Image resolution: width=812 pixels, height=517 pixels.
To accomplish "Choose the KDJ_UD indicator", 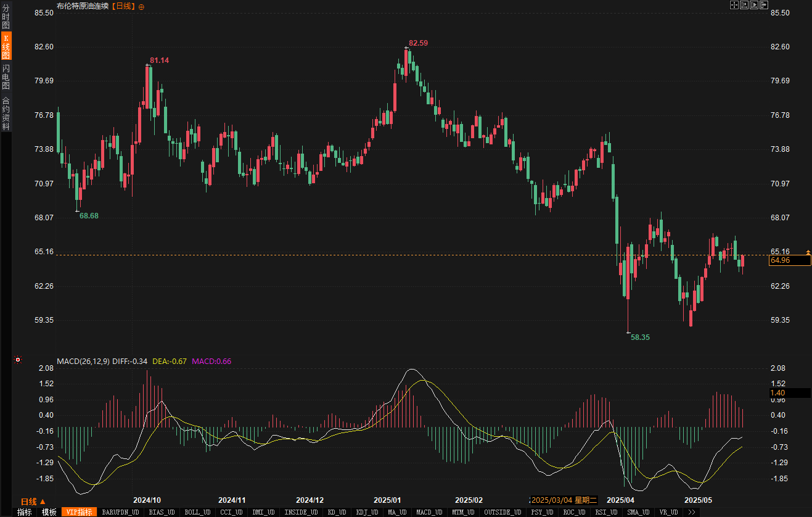I will click(x=367, y=512).
